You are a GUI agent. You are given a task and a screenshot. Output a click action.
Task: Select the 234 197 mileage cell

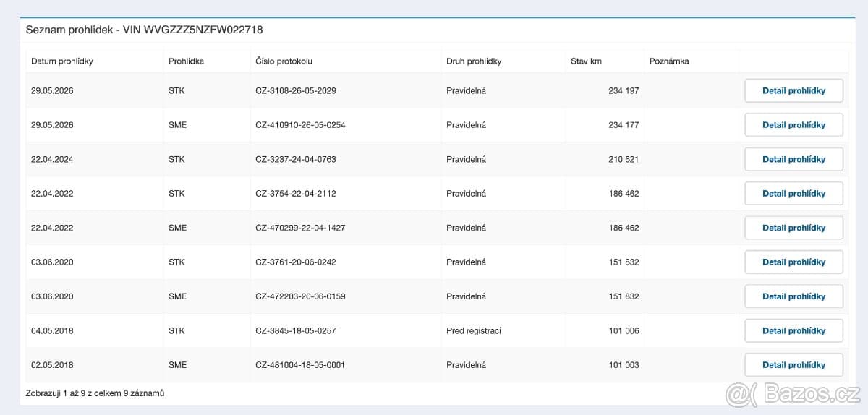[624, 91]
